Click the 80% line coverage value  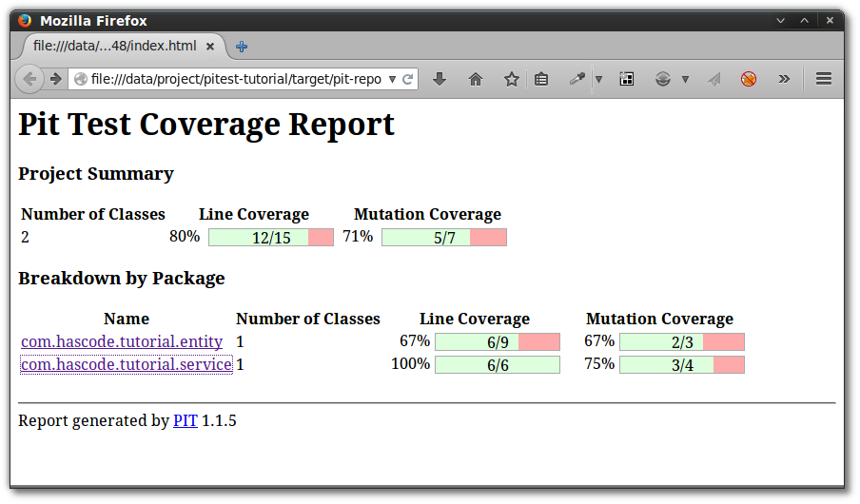coord(185,237)
